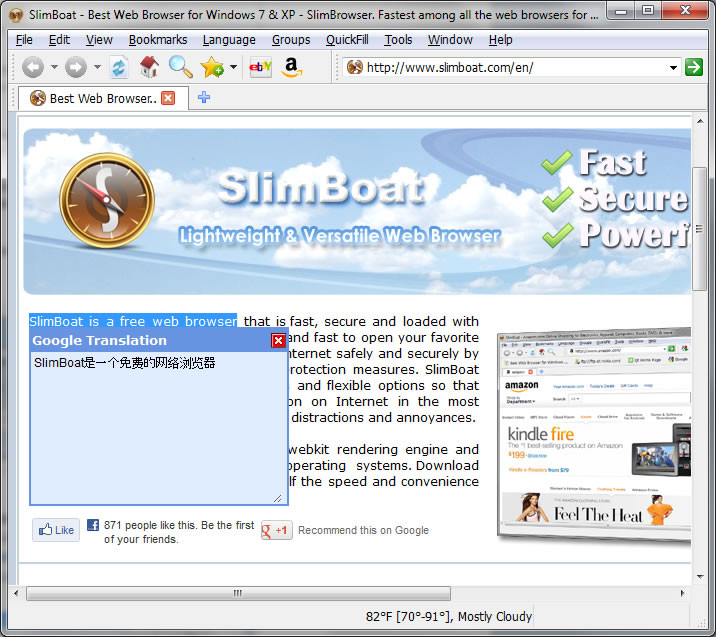The width and height of the screenshot is (716, 637).
Task: Open the Help menu
Action: pyautogui.click(x=500, y=40)
